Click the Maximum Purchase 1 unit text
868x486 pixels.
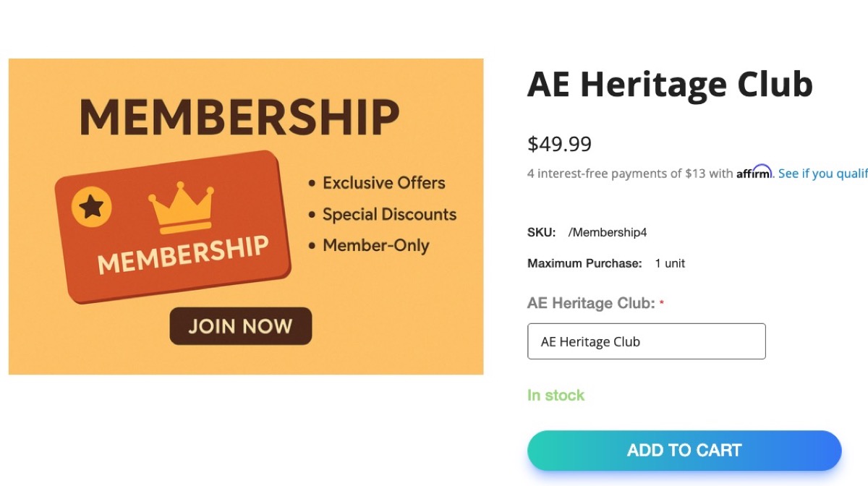pyautogui.click(x=669, y=263)
